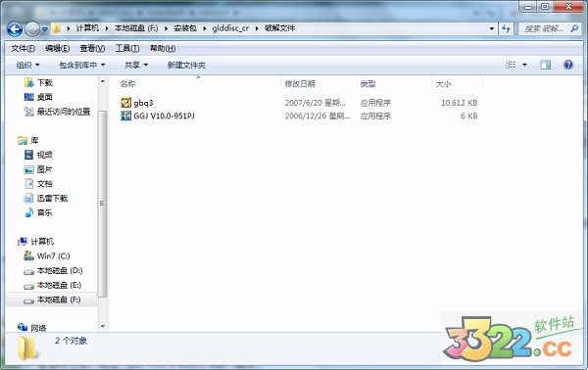The width and height of the screenshot is (588, 370).
Task: Select 库 in the navigation pane
Action: [x=34, y=140]
